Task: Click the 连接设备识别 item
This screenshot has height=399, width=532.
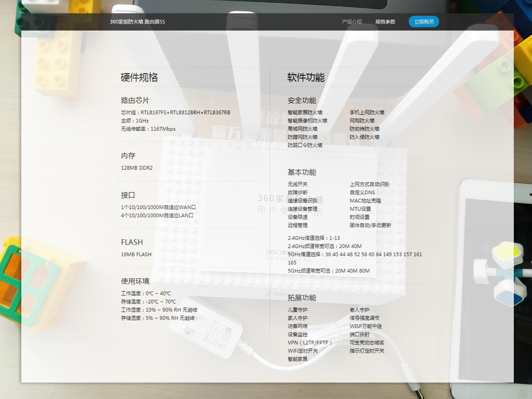Action: coord(302,201)
